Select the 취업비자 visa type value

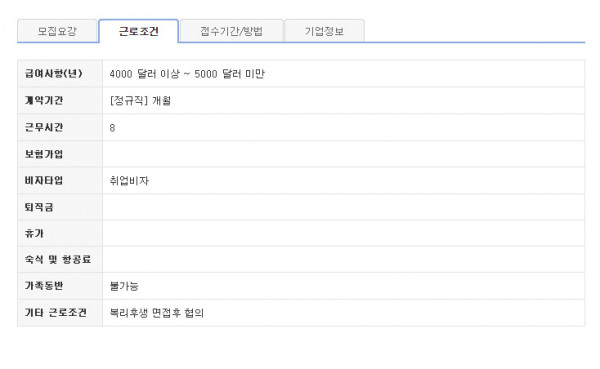[129, 181]
